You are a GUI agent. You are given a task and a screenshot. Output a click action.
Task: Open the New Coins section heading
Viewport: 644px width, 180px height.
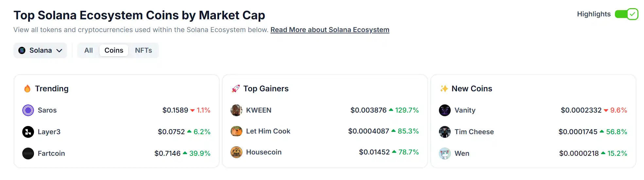pyautogui.click(x=472, y=89)
